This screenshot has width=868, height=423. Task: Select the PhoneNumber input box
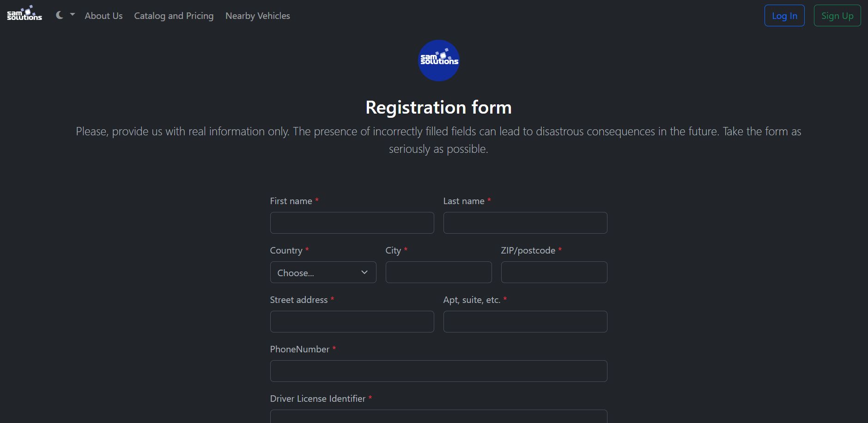click(438, 371)
